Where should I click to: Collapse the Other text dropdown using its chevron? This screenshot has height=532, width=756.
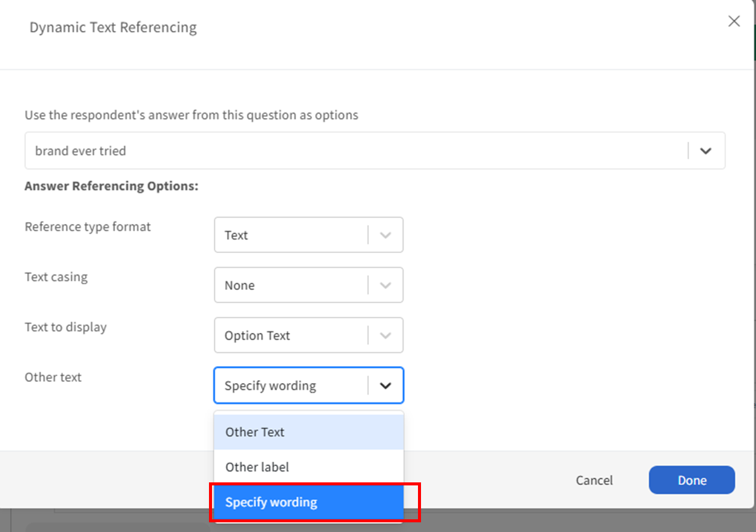pos(385,386)
